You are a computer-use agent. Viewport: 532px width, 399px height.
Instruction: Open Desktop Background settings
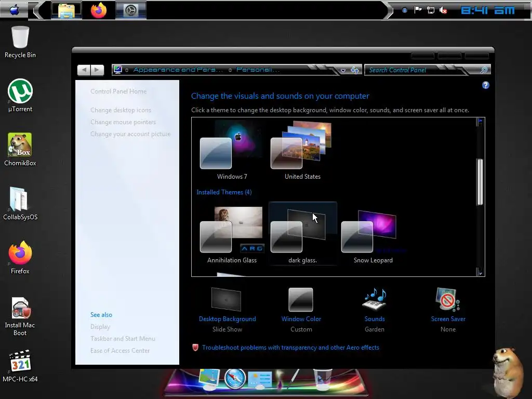click(x=227, y=299)
